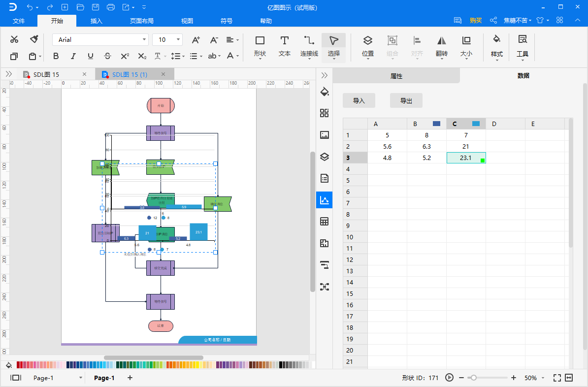
Task: Open the Image panel in sidebar
Action: 325,135
